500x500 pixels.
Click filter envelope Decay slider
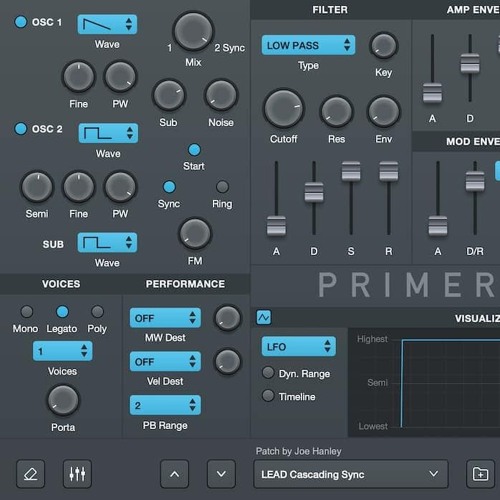pos(314,192)
